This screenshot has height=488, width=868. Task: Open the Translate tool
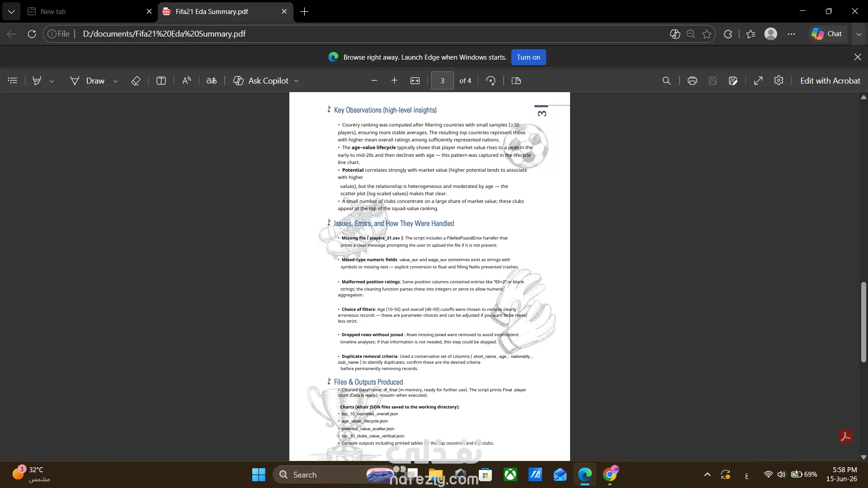[x=212, y=80]
